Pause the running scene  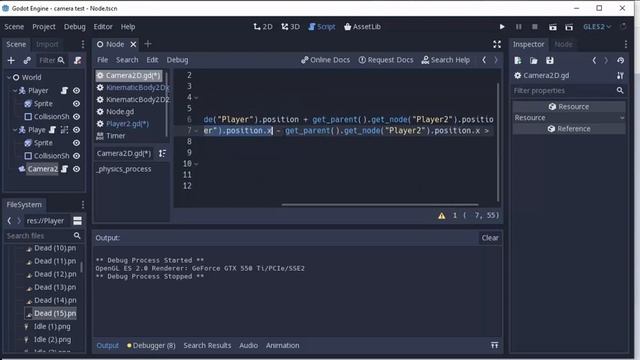pos(518,27)
